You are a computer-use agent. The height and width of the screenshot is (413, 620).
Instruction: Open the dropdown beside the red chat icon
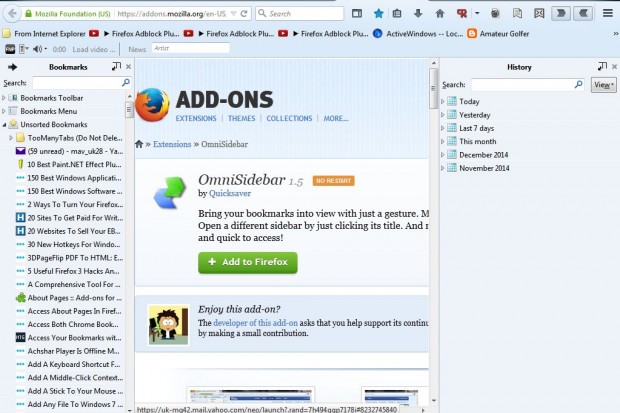[477, 13]
